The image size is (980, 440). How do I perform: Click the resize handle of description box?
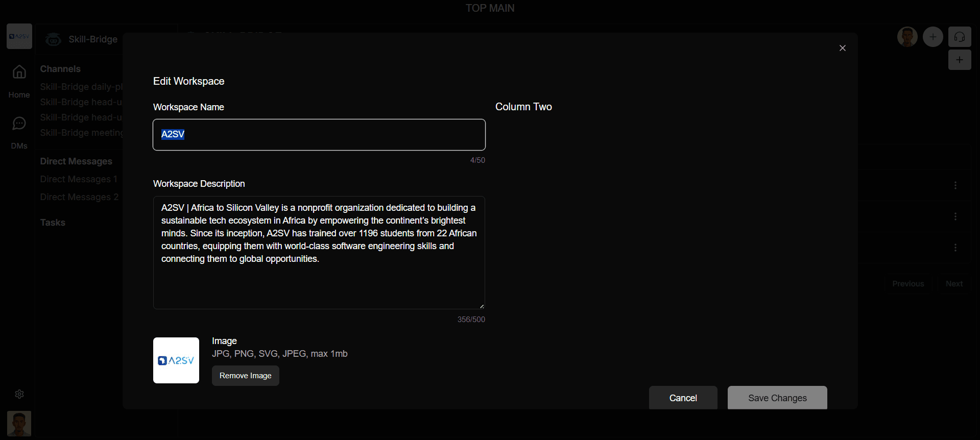pyautogui.click(x=482, y=306)
